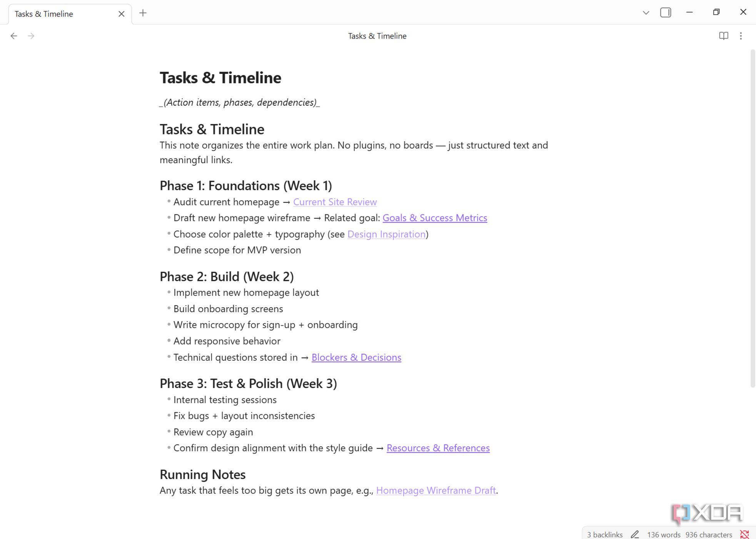Viewport: 756px width, 539px height.
Task: Open the Blockers & Decisions link
Action: click(x=356, y=357)
